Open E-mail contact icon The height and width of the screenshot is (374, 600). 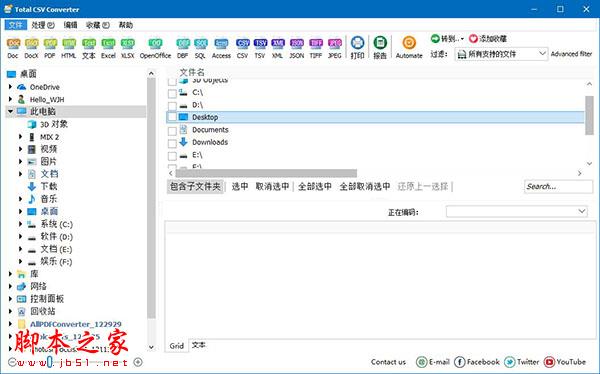click(x=421, y=362)
